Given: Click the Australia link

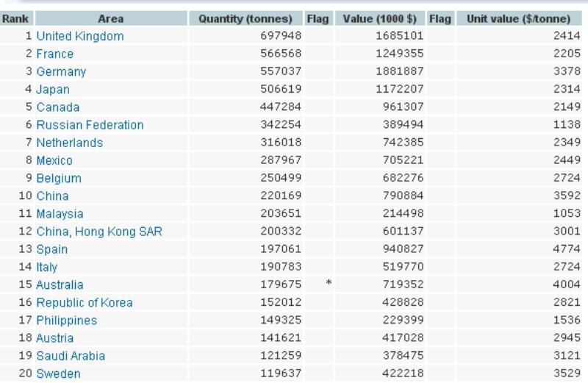Looking at the screenshot, I should (x=60, y=284).
